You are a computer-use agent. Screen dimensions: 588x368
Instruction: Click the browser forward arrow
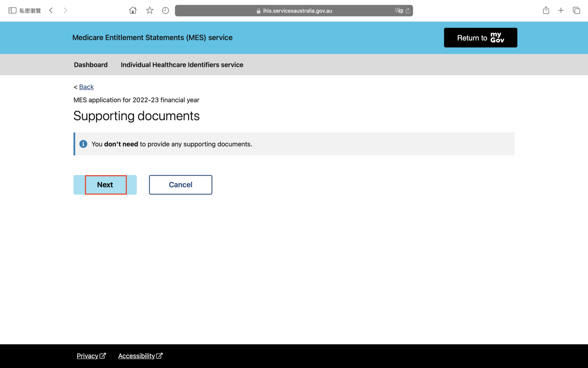pos(65,11)
